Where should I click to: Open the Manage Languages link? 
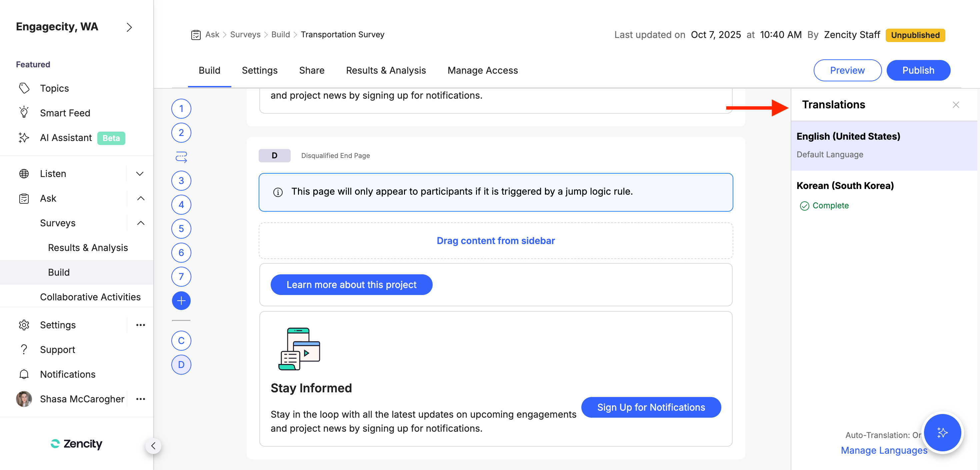tap(883, 450)
